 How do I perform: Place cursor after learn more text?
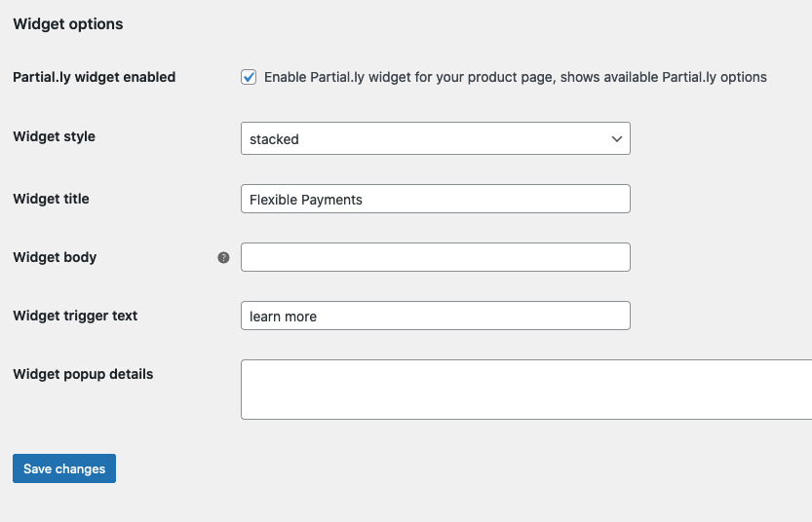[x=318, y=317]
